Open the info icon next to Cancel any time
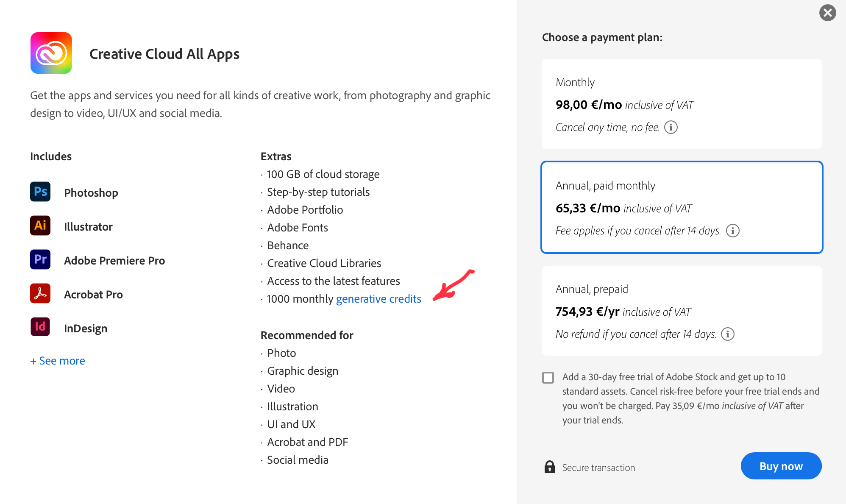Image resolution: width=846 pixels, height=504 pixels. pos(671,127)
